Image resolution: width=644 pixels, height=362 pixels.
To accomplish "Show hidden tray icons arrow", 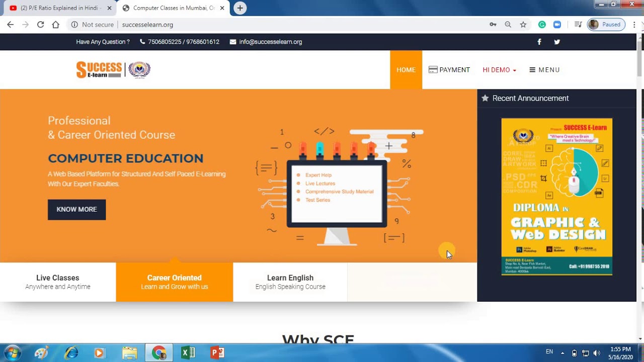I will (562, 353).
